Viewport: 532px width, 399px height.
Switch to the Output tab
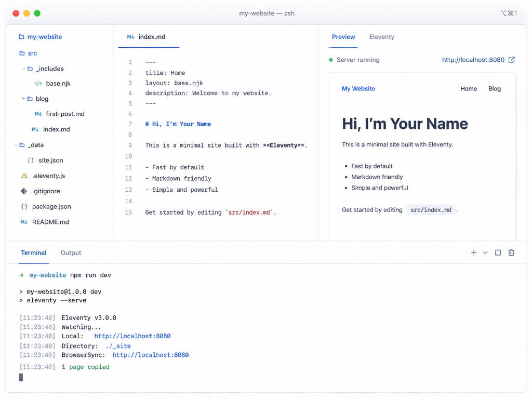click(x=71, y=253)
